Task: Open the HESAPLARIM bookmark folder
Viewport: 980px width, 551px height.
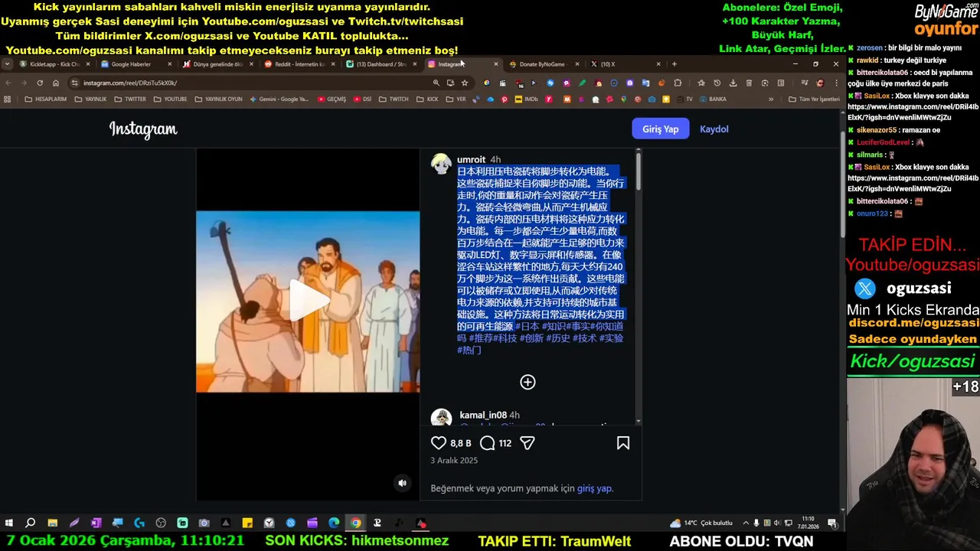Action: pyautogui.click(x=45, y=99)
